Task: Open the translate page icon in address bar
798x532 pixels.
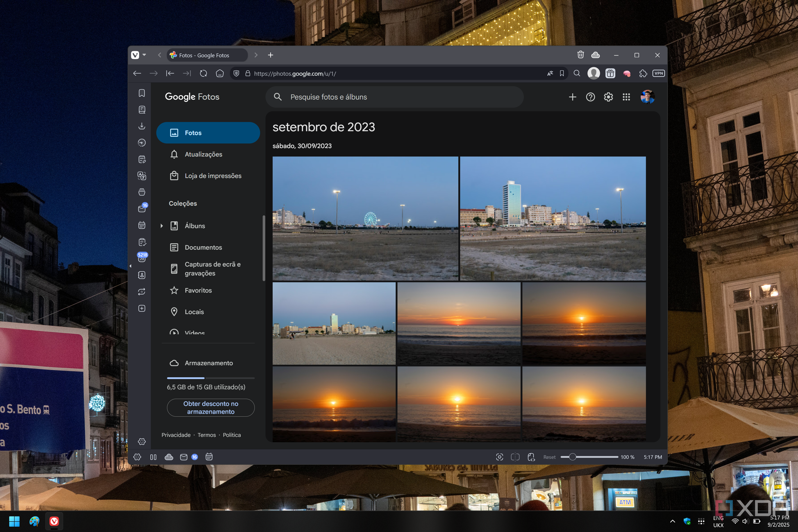Action: 550,73
